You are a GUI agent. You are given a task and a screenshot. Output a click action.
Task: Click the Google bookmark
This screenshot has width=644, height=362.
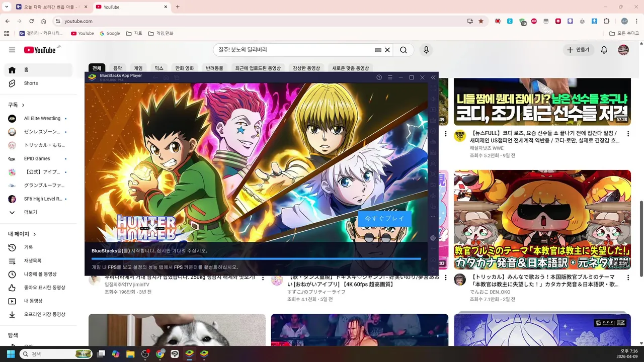point(110,33)
